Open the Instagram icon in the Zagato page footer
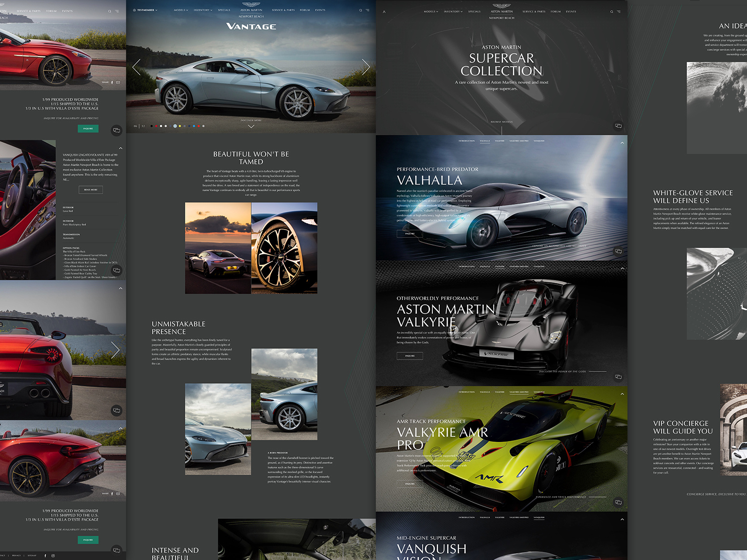Screen dimensions: 747x560 click(53, 556)
